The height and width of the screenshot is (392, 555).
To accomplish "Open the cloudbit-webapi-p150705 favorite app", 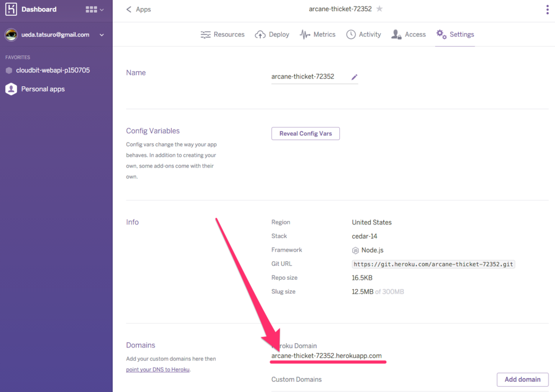I will 53,70.
